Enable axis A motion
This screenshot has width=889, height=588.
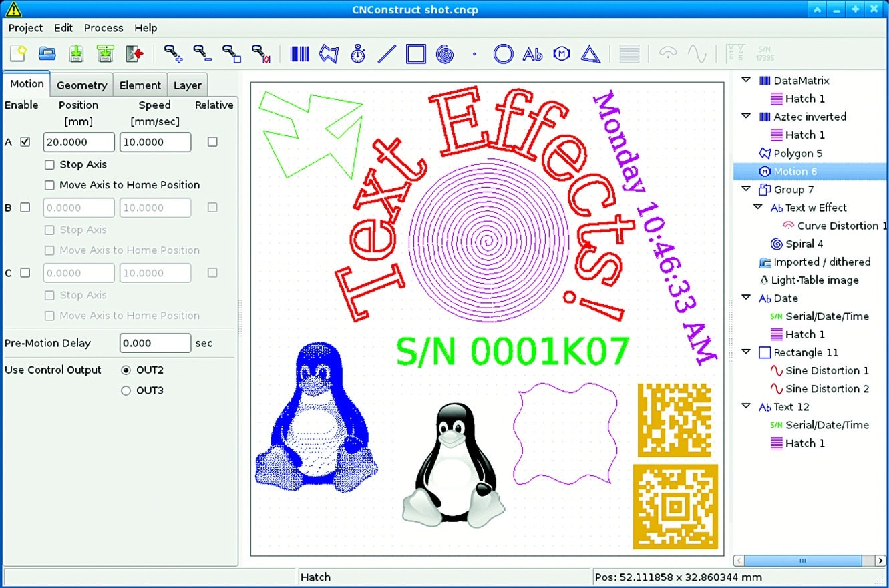pyautogui.click(x=25, y=141)
